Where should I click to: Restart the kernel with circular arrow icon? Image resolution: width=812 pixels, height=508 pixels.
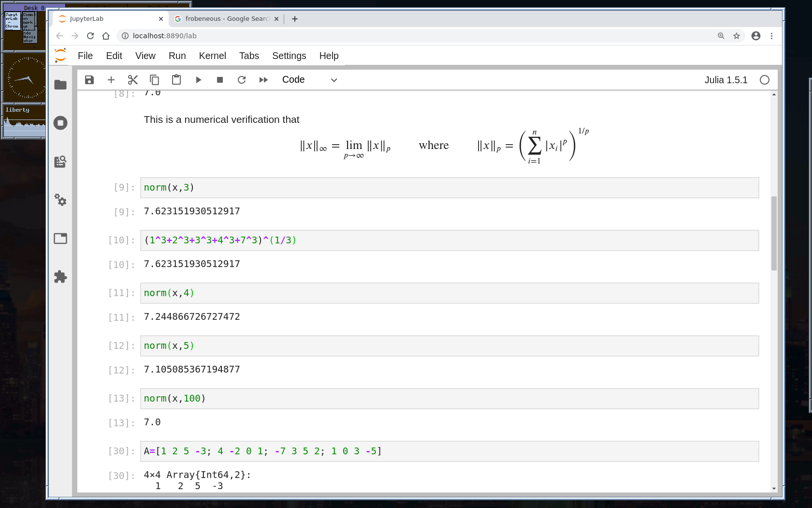242,80
